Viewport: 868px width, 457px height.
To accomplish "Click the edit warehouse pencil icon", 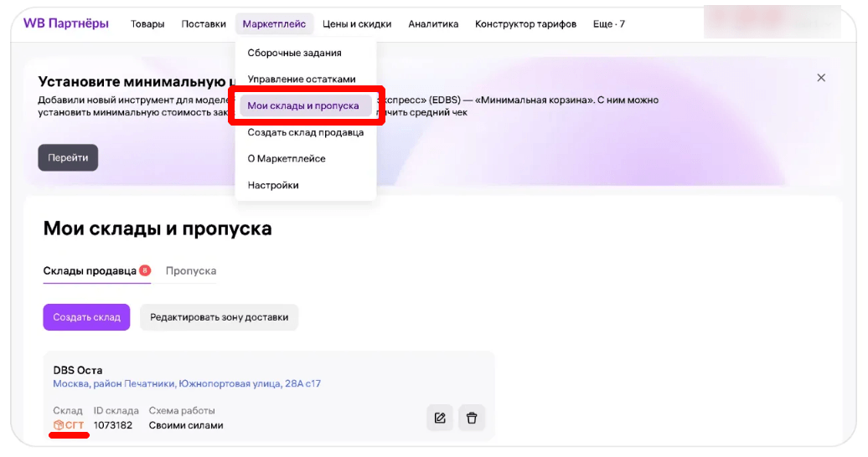I will point(440,418).
